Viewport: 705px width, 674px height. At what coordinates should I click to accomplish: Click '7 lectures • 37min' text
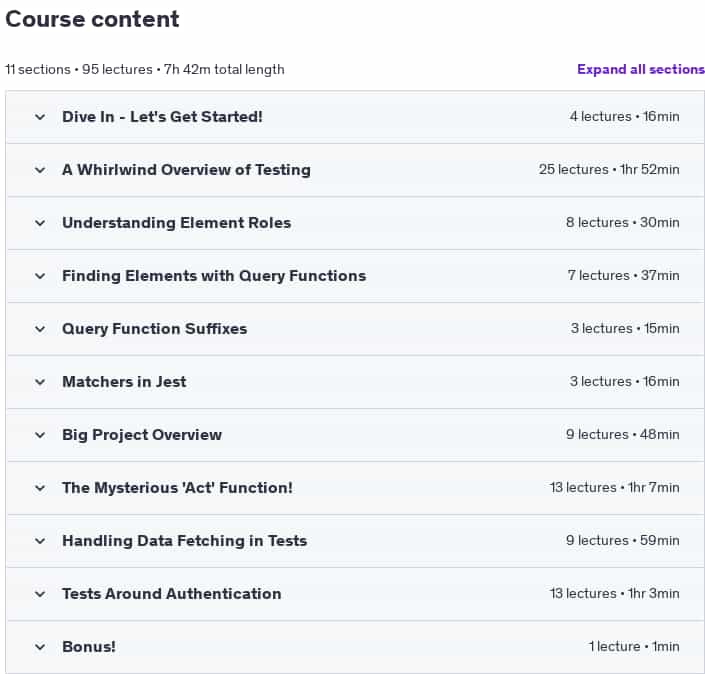point(624,276)
